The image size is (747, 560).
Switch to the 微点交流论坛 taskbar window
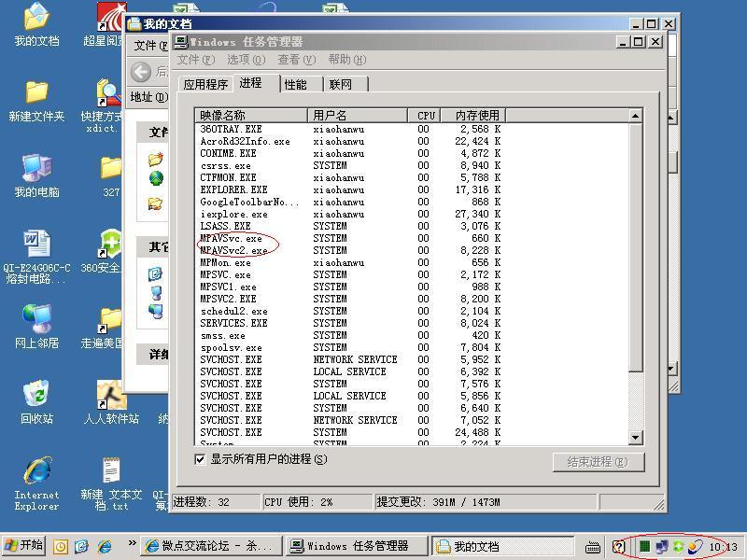tap(212, 546)
